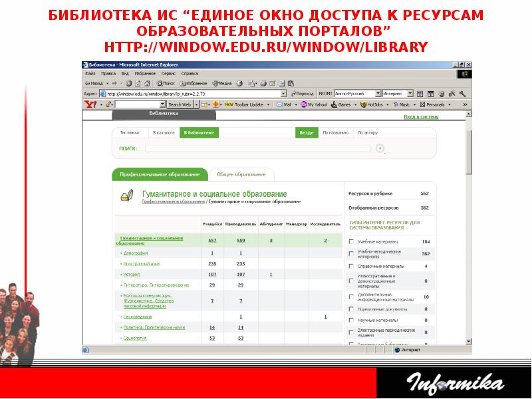Click the Search (Поиск) toolbar button
The height and width of the screenshot is (399, 532).
pyautogui.click(x=164, y=84)
